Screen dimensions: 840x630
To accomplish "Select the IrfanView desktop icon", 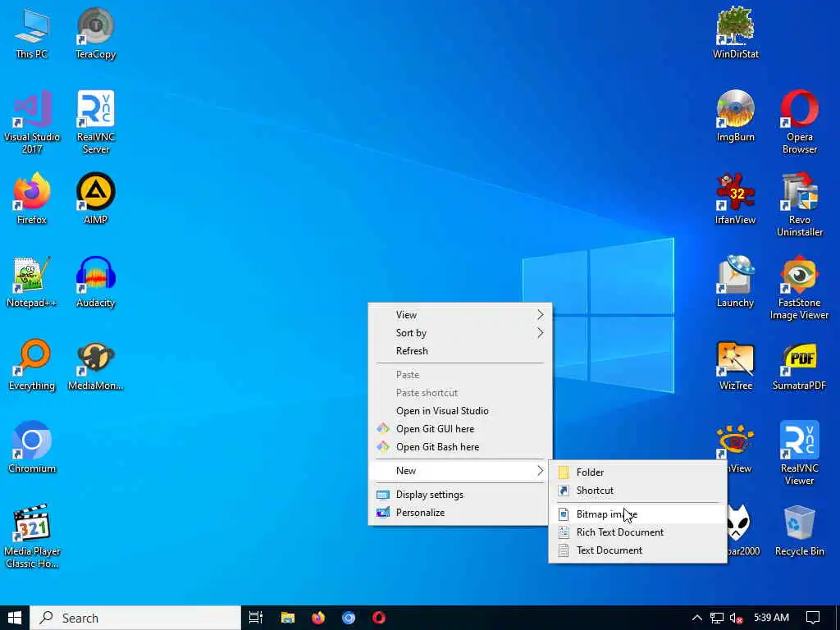I will pos(736,199).
